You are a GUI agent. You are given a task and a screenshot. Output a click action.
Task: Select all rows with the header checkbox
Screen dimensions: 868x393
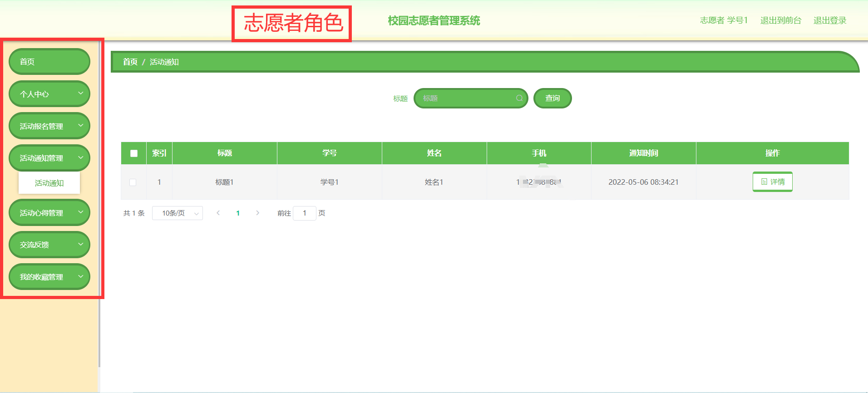134,153
